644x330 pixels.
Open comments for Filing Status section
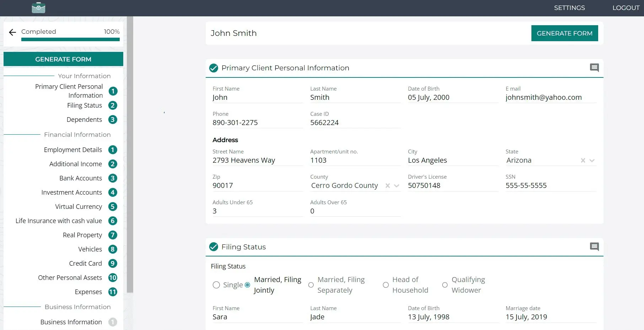(594, 247)
